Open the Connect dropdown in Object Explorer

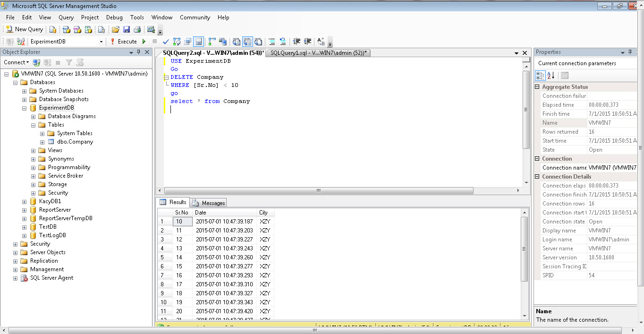pyautogui.click(x=16, y=62)
